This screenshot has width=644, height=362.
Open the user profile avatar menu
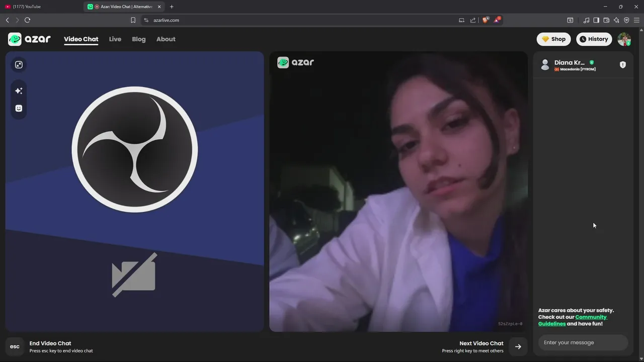click(624, 39)
